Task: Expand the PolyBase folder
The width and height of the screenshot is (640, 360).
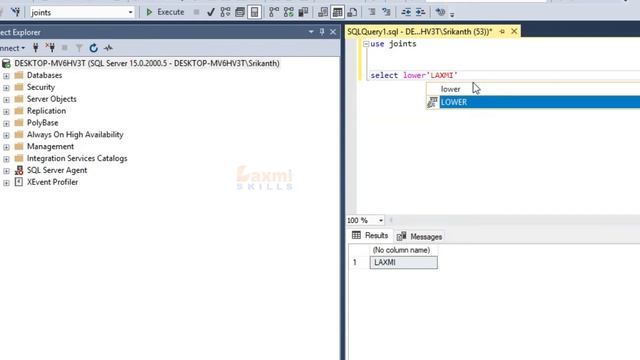Action: [x=6, y=123]
